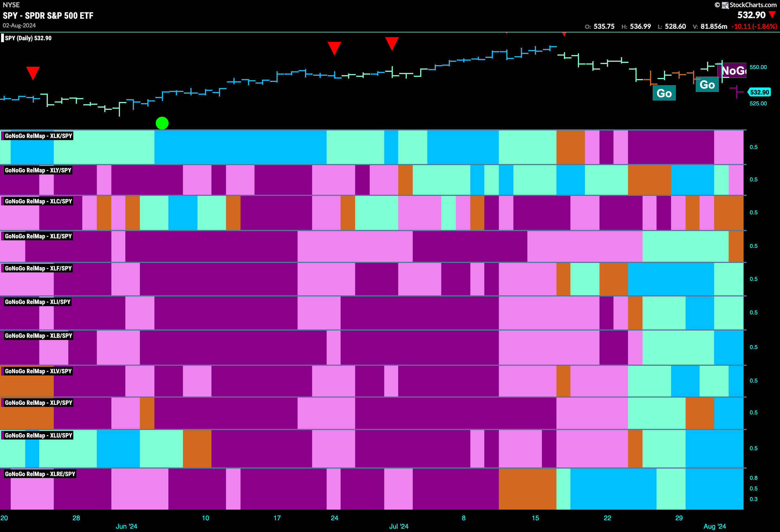Click the Jul '24 month label on time axis

tap(399, 526)
